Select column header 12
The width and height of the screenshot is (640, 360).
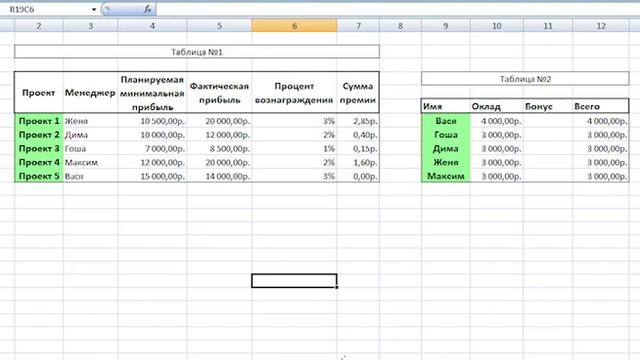click(601, 26)
